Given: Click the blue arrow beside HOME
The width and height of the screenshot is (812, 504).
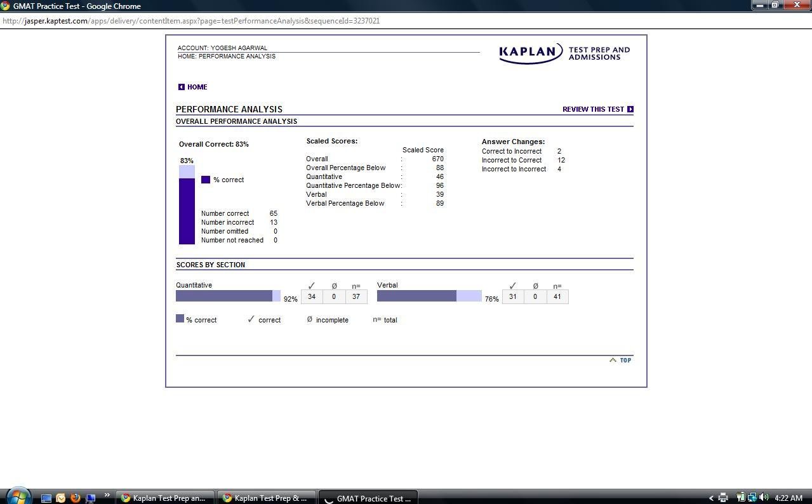Looking at the screenshot, I should coord(181,87).
